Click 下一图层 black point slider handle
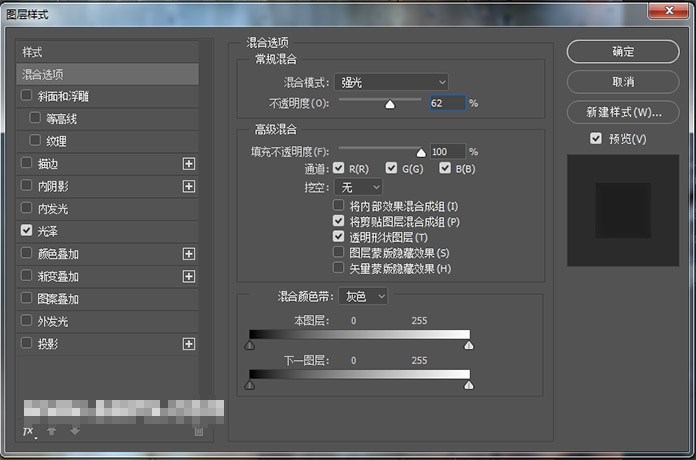The image size is (696, 460). 250,385
